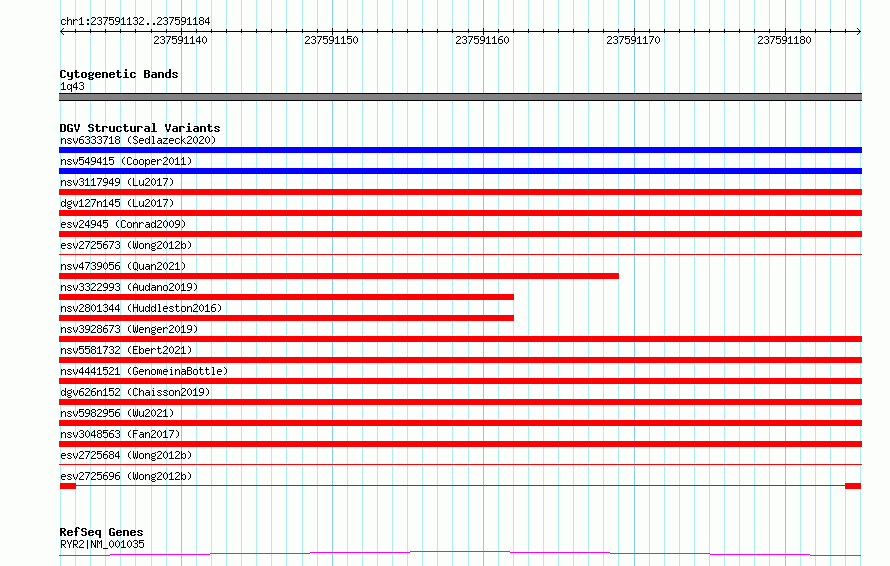Click the 237591180 ruler tick label
The height and width of the screenshot is (566, 890).
click(x=784, y=40)
